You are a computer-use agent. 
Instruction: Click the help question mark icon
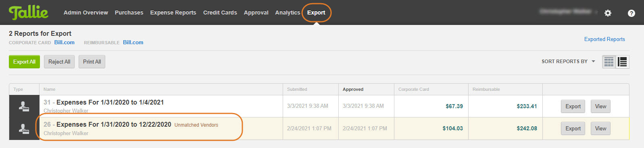click(x=631, y=13)
